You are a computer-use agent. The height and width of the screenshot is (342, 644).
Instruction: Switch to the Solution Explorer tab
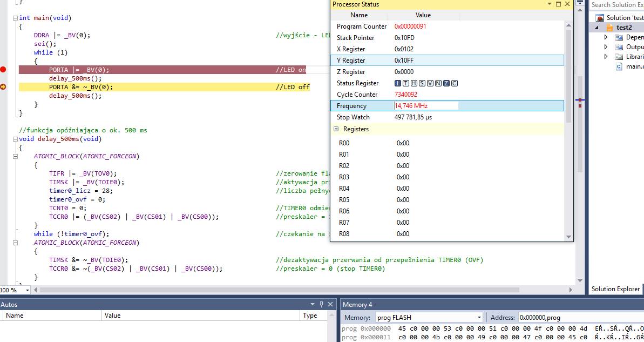pyautogui.click(x=615, y=289)
